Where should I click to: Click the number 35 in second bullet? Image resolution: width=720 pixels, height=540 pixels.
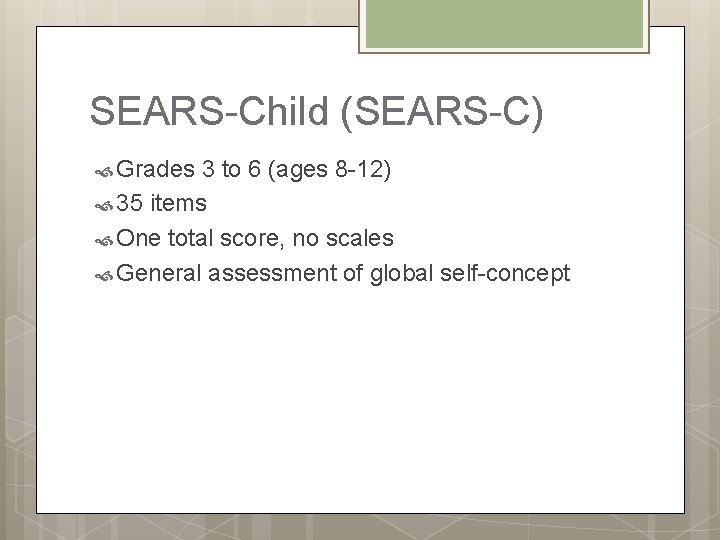[x=130, y=205]
